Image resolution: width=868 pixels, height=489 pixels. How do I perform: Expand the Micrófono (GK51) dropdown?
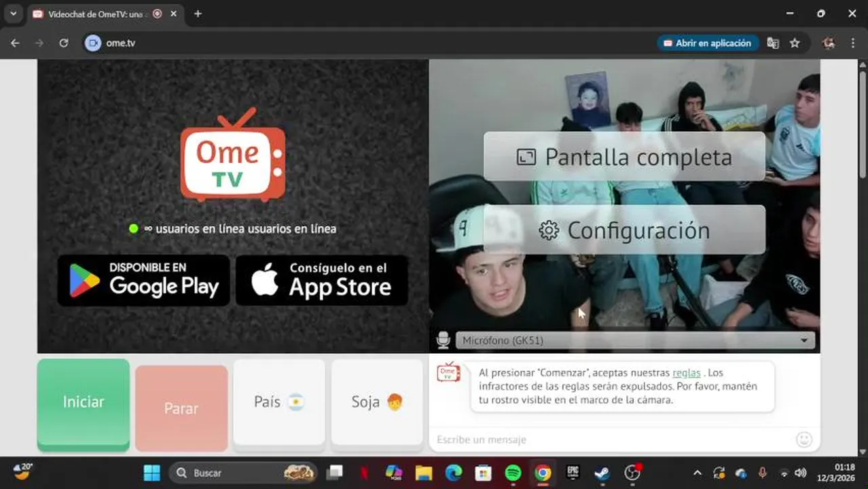coord(635,340)
